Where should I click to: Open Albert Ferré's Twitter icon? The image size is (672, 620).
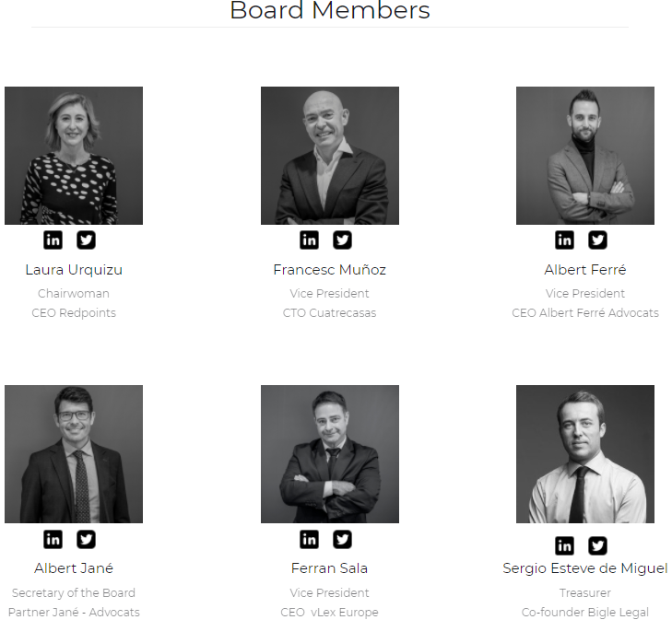pyautogui.click(x=598, y=240)
